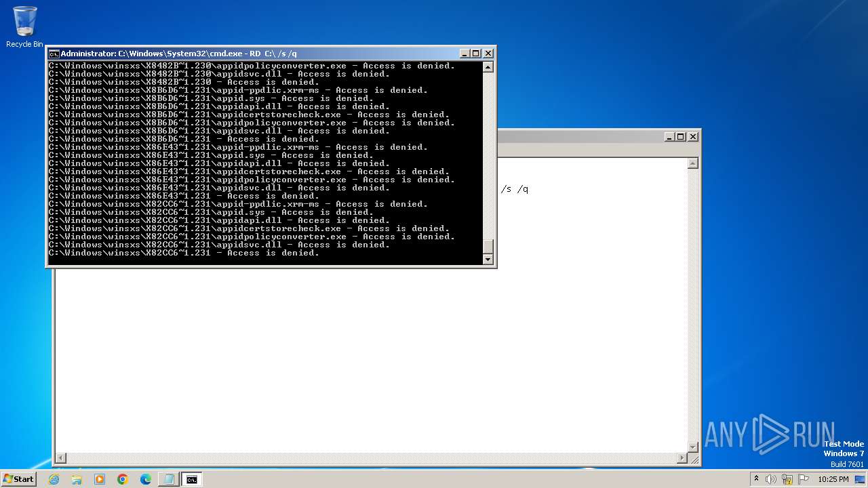Click the X86E43~1.231\appidapi.dll line
Image resolution: width=868 pixels, height=488 pixels.
coord(219,163)
